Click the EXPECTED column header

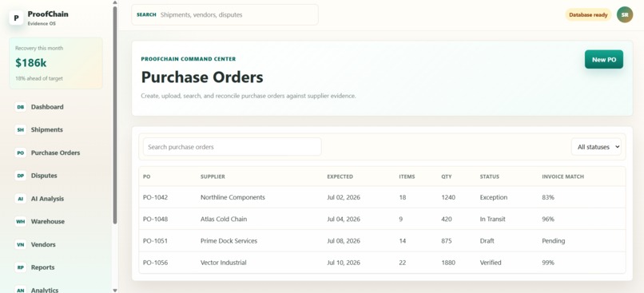click(340, 177)
